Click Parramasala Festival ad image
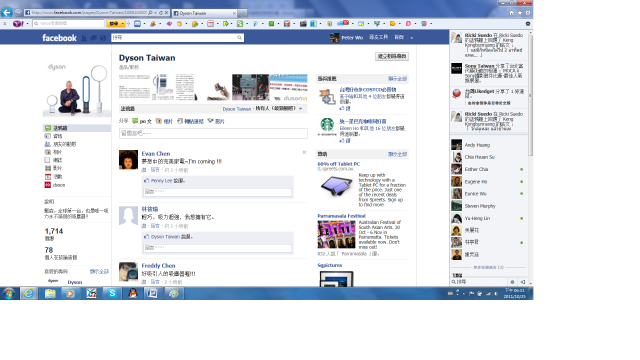This screenshot has height=360, width=640. click(x=336, y=234)
